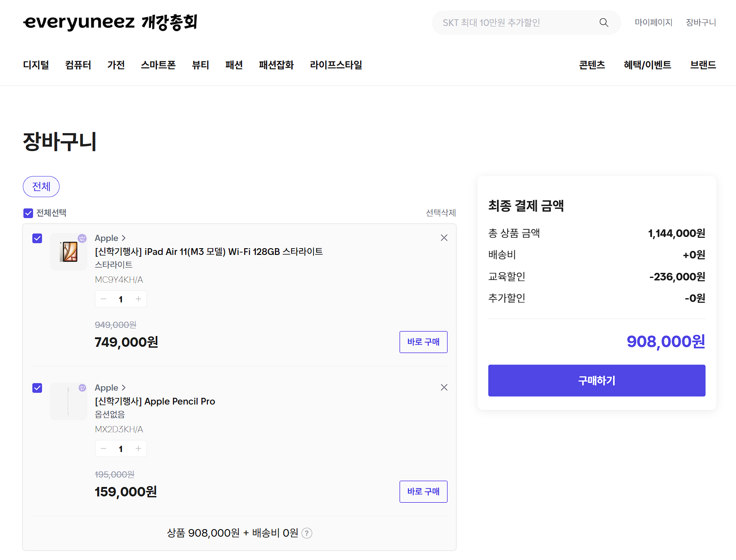
Task: Open the 컴퓨터 category menu
Action: [78, 65]
